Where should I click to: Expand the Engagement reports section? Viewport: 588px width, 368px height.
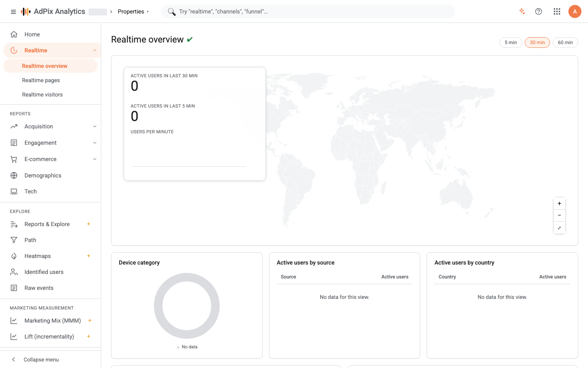95,143
